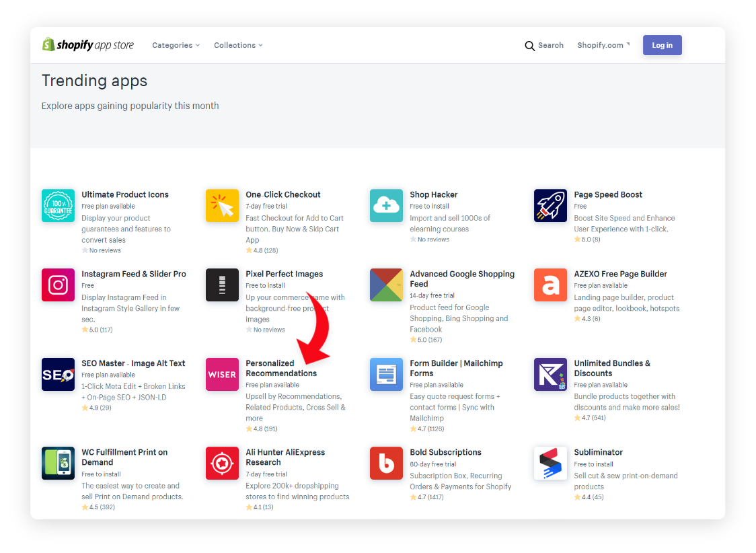This screenshot has width=756, height=553.
Task: Click the Trending apps heading
Action: 94,81
